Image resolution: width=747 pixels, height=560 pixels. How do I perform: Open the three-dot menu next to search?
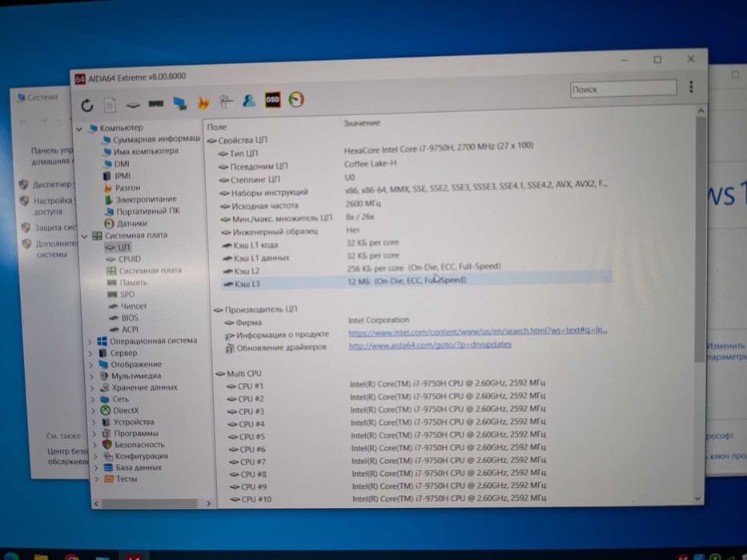691,86
